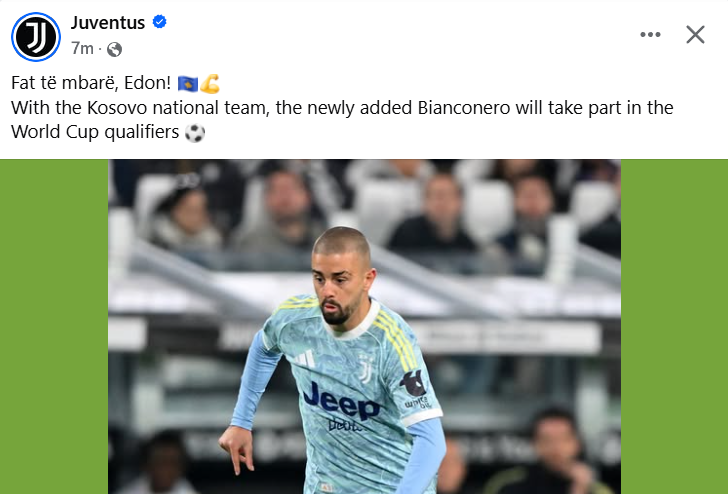This screenshot has width=728, height=494.
Task: Visit the Juventus page name link
Action: point(108,22)
